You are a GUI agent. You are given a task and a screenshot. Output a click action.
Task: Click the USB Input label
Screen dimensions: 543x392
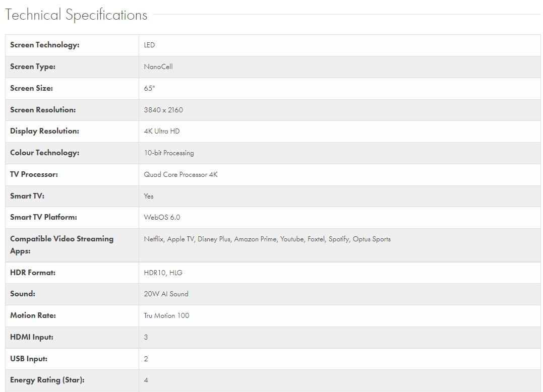tap(29, 359)
